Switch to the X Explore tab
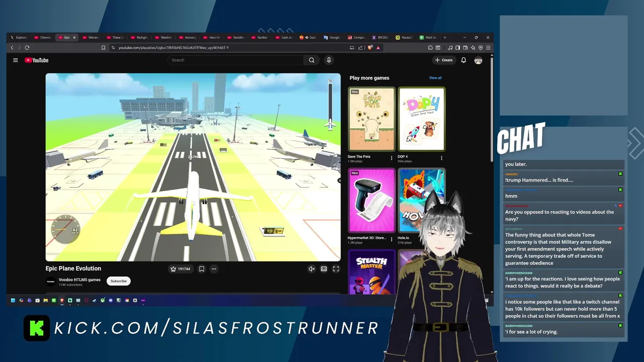The height and width of the screenshot is (362, 644). pos(19,38)
